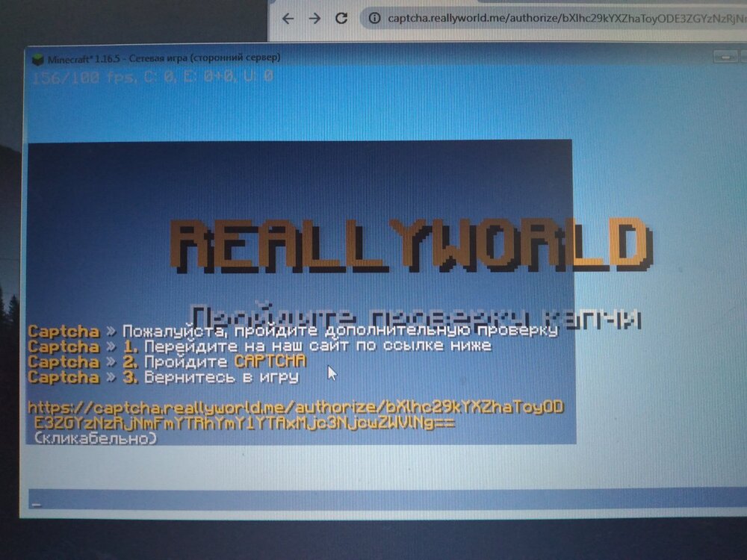Click the browser forward arrow
The width and height of the screenshot is (747, 560).
314,19
